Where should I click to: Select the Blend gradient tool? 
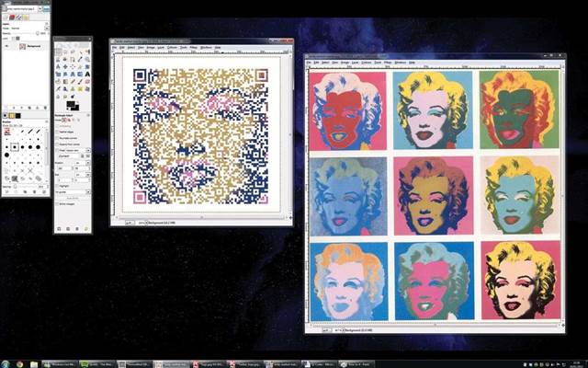click(65, 82)
